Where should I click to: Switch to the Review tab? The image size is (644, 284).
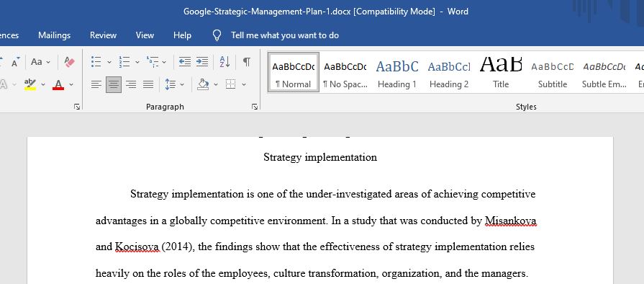pos(103,35)
